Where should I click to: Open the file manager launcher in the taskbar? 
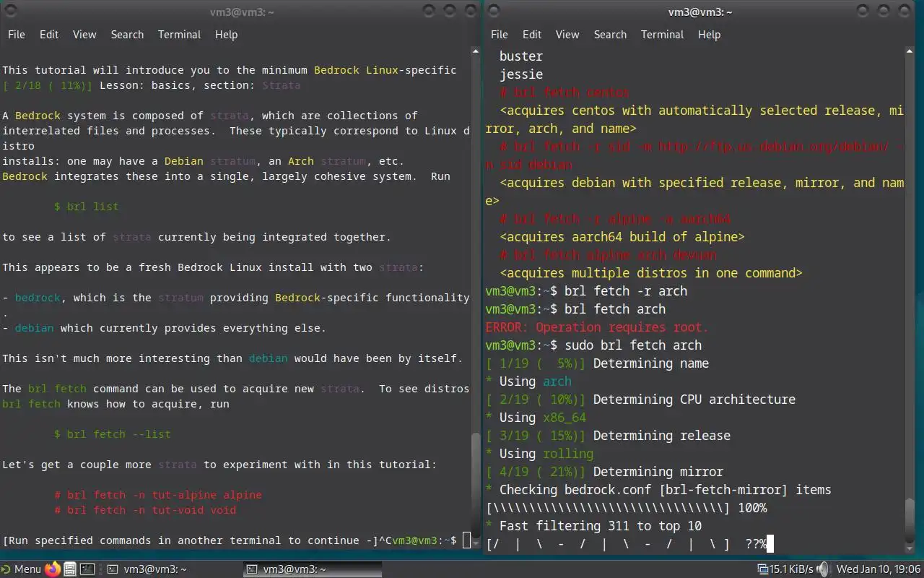pos(69,569)
